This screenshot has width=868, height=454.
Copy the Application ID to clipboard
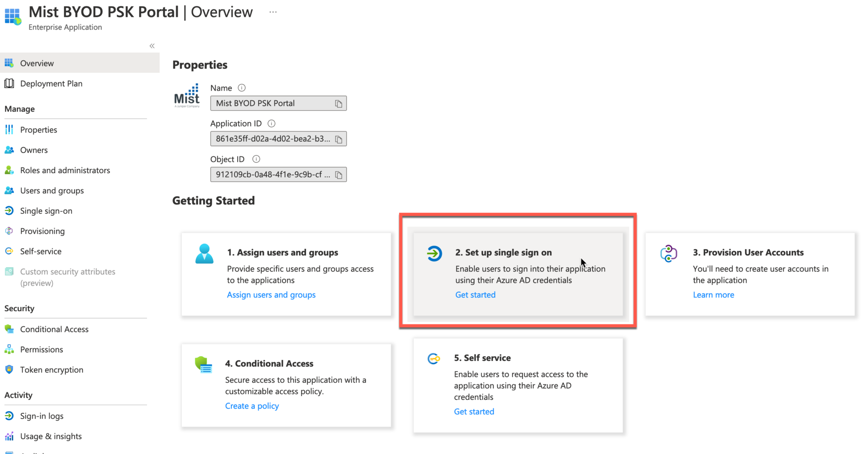click(x=338, y=139)
